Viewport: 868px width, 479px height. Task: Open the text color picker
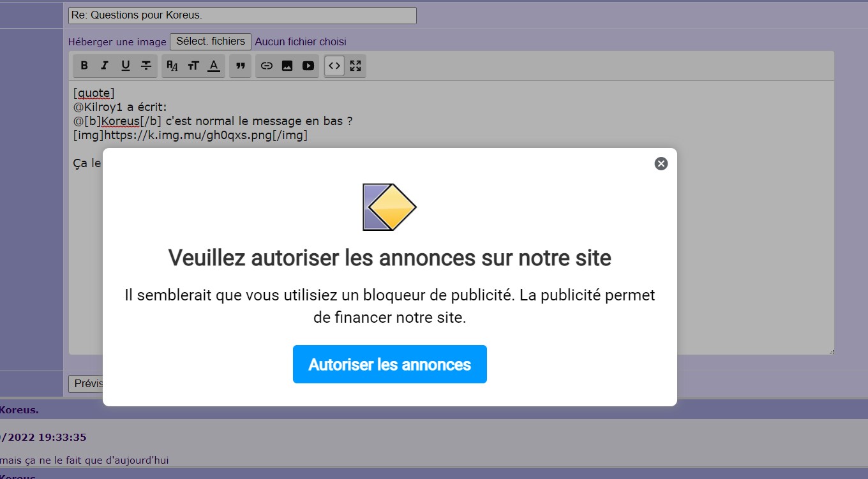pyautogui.click(x=214, y=66)
